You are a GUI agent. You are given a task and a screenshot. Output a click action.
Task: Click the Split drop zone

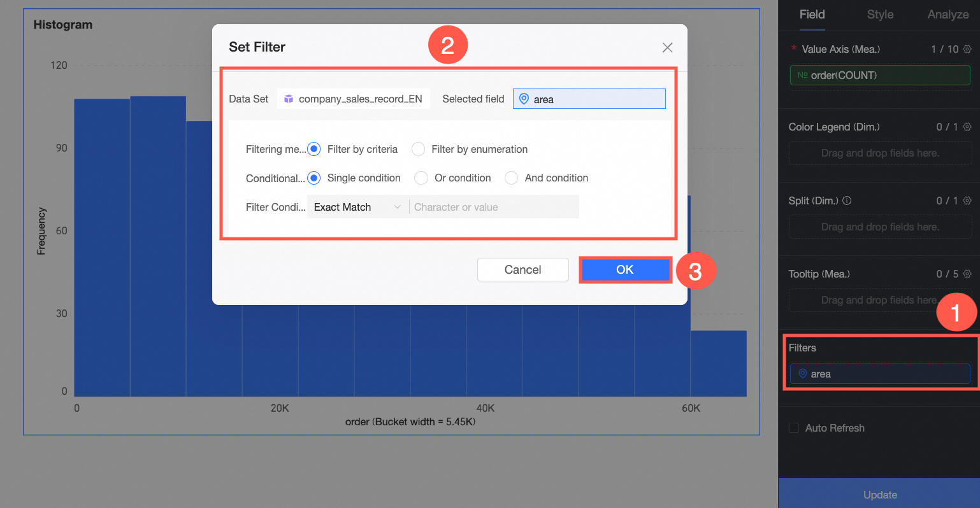pyautogui.click(x=880, y=227)
